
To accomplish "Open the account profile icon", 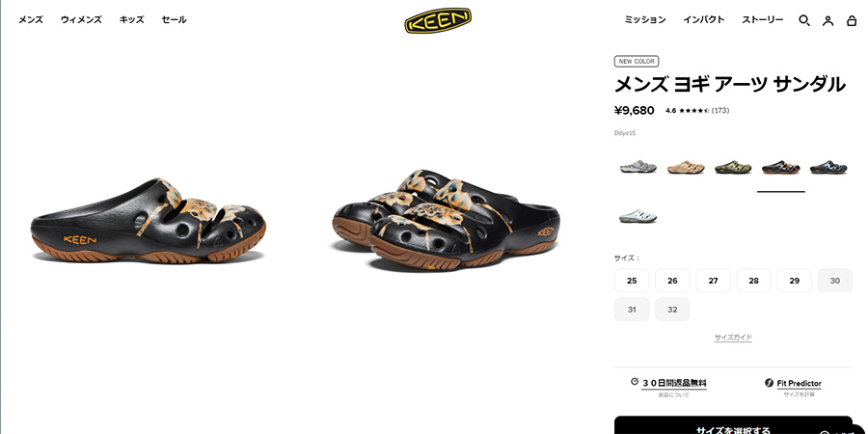I will pos(827,21).
